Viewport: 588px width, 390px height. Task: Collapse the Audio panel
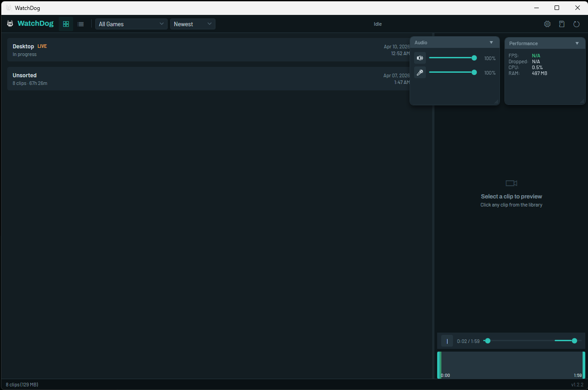pyautogui.click(x=491, y=42)
